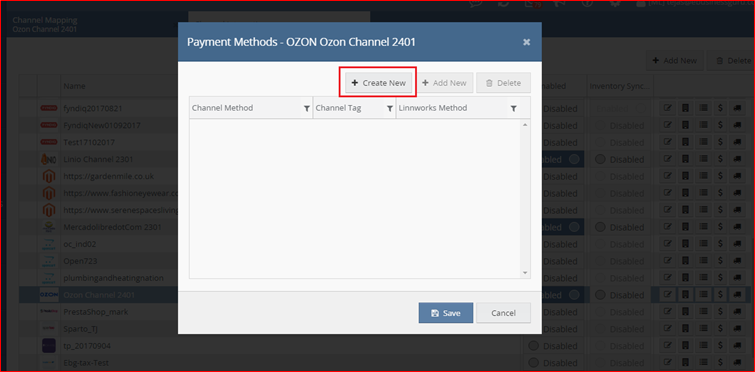755x372 pixels.
Task: Click the Linnworks Method column header
Action: click(x=457, y=108)
